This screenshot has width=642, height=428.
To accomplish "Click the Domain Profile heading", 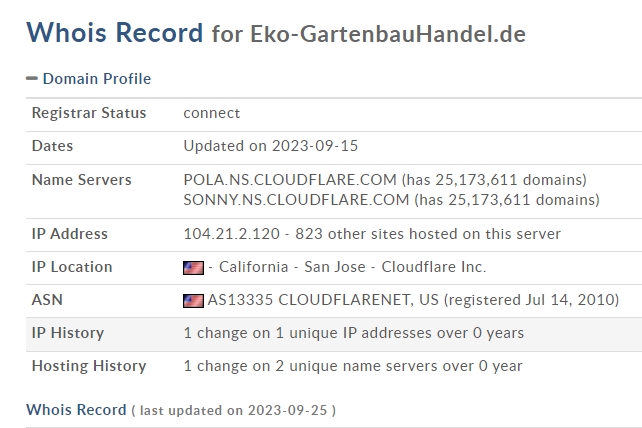I will point(97,79).
